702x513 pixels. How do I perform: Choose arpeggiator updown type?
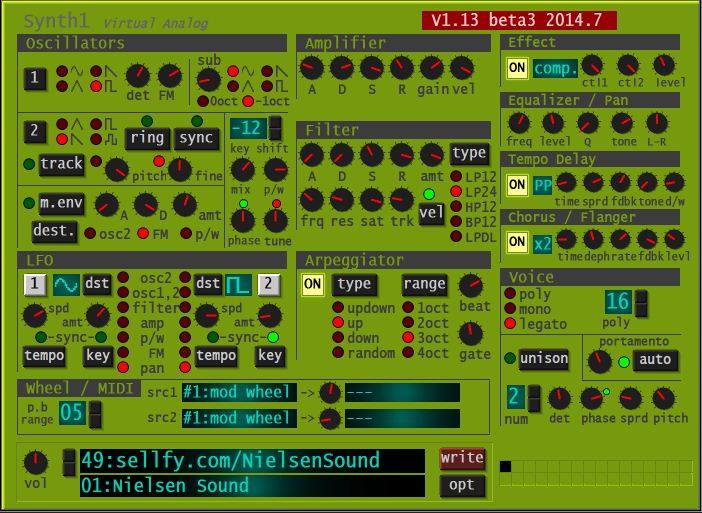pos(338,308)
